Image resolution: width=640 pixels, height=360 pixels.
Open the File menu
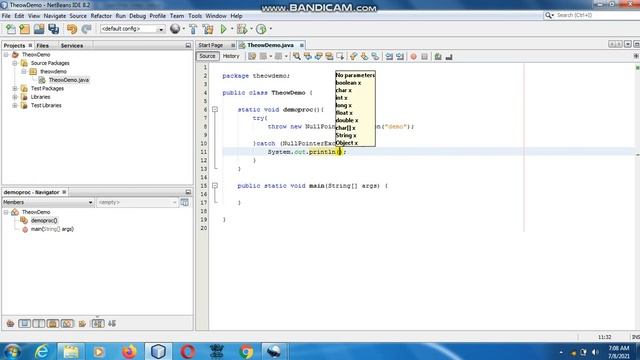tap(6, 16)
